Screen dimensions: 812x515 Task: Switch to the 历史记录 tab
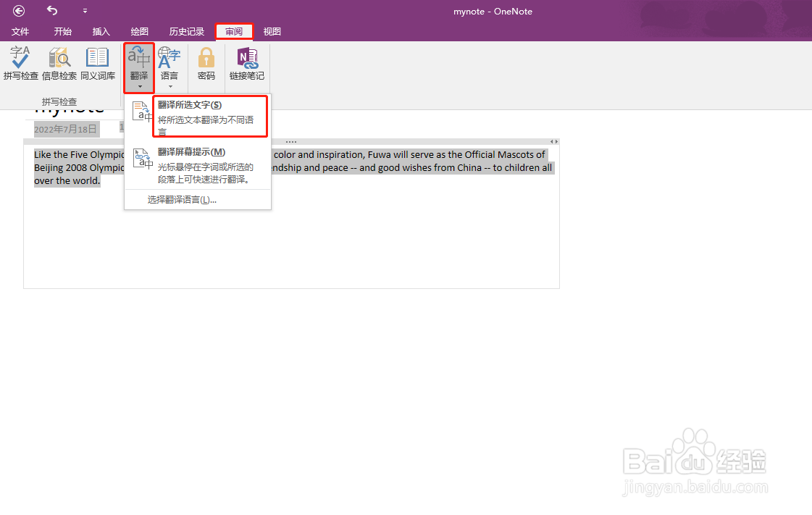pyautogui.click(x=186, y=32)
